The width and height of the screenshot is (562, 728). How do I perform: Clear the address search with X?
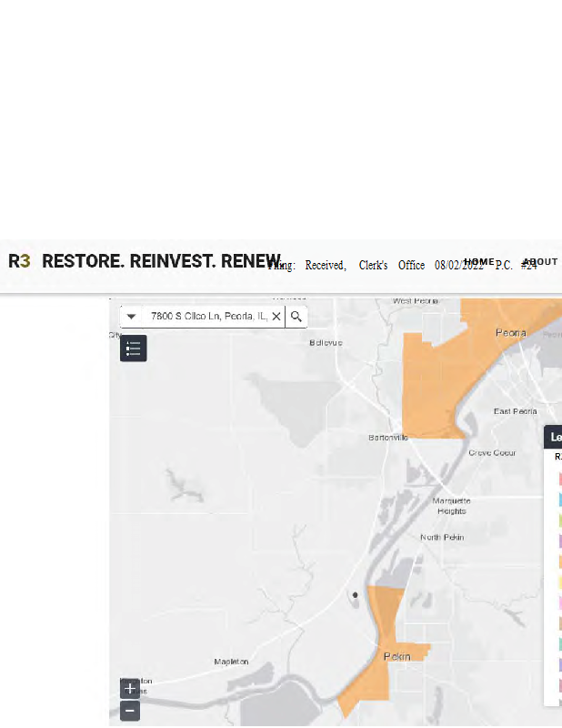coord(276,317)
